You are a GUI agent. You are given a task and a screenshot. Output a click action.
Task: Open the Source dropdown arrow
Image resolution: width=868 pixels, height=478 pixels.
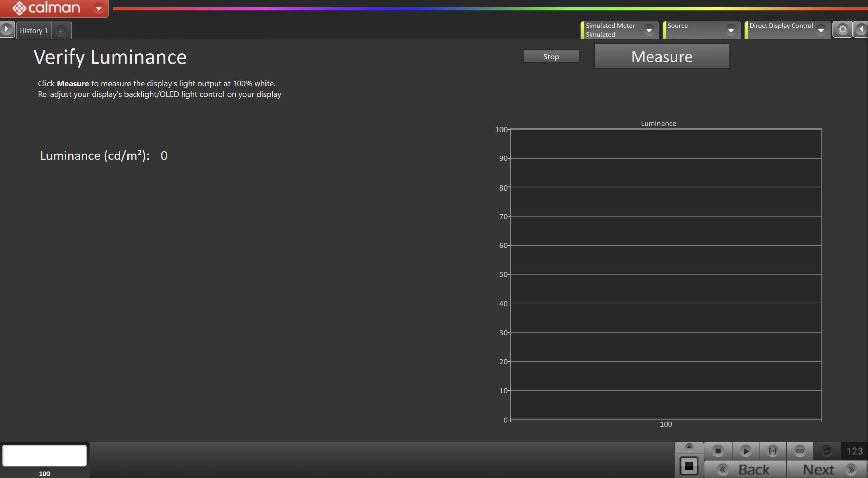click(x=731, y=30)
